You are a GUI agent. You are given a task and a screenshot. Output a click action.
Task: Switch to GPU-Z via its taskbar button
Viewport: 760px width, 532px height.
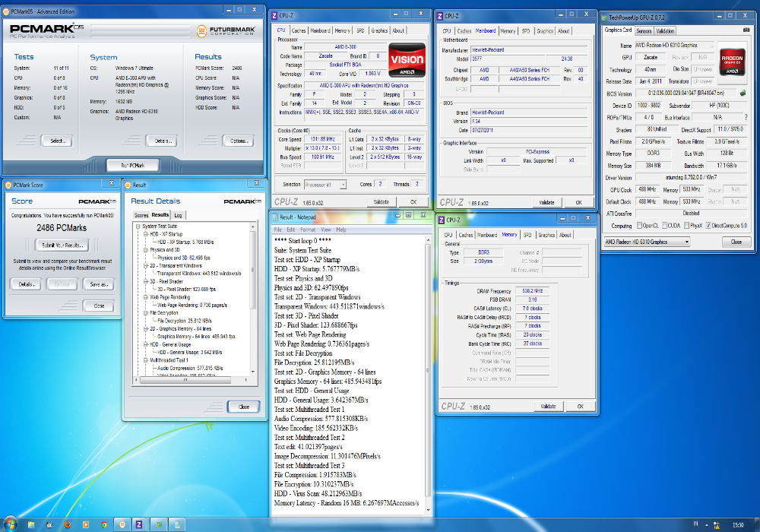pyautogui.click(x=159, y=524)
